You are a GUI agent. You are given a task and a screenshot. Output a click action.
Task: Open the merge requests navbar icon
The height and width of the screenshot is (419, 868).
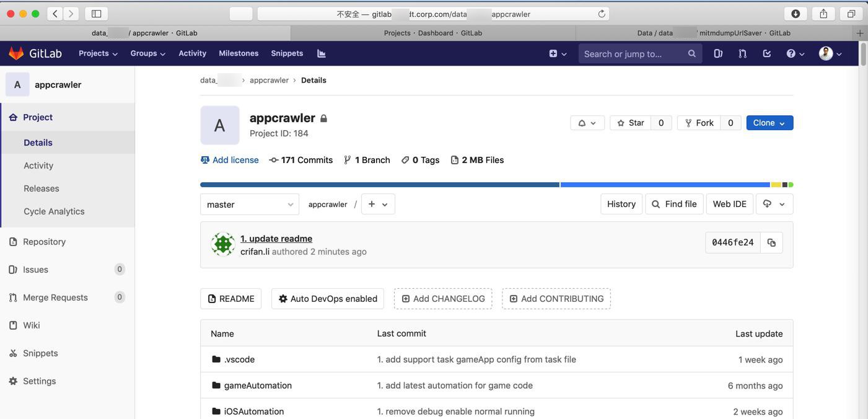742,53
